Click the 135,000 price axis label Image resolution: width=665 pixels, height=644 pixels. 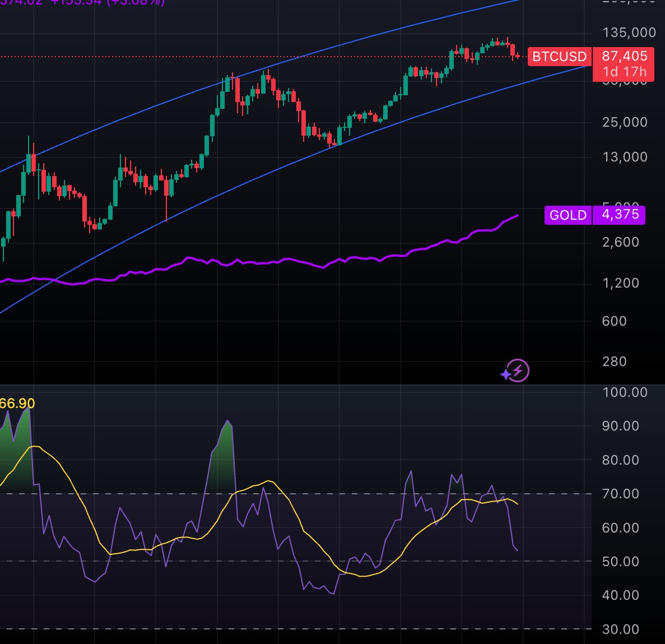click(629, 33)
